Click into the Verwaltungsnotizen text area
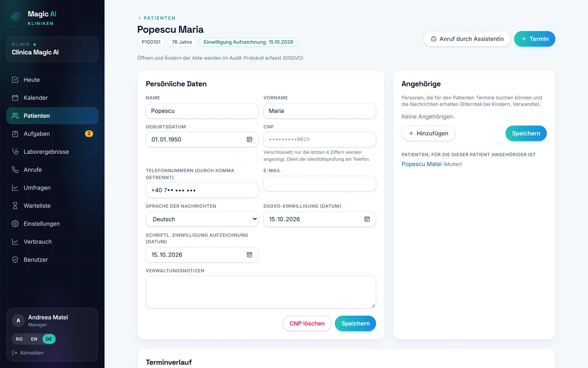Screen dimensions: 588x368 coord(261,292)
